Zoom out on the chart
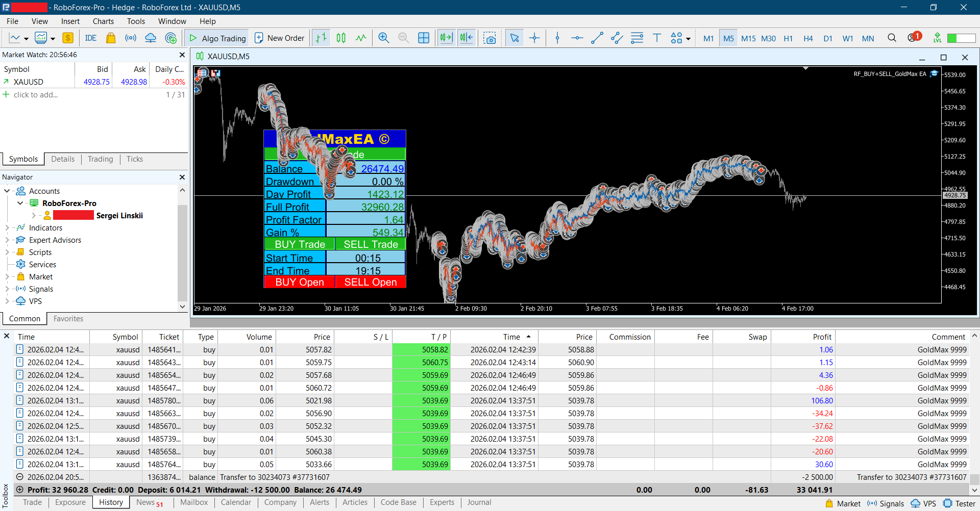Image resolution: width=980 pixels, height=511 pixels. pyautogui.click(x=403, y=38)
